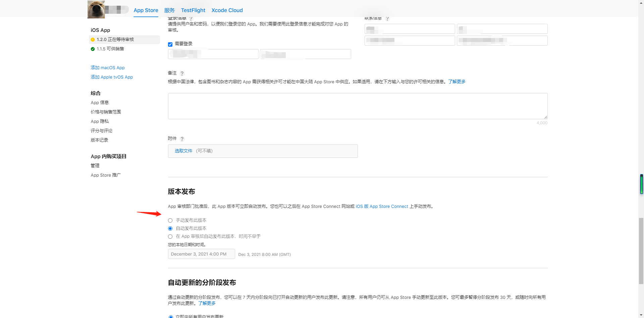Screen dimensions: 644x318
Task: Open 管理 under App 内购买项目
Action: 95,166
